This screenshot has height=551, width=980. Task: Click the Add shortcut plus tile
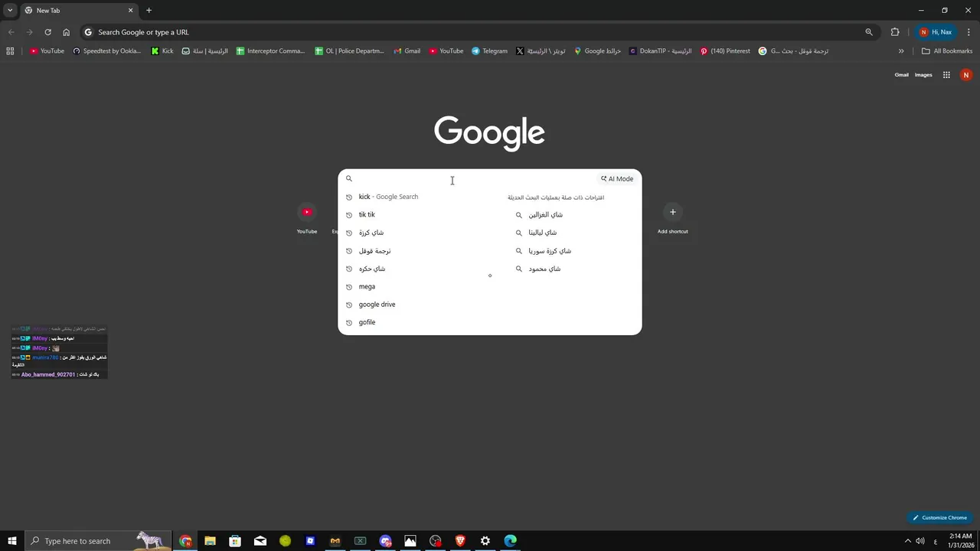pos(672,218)
